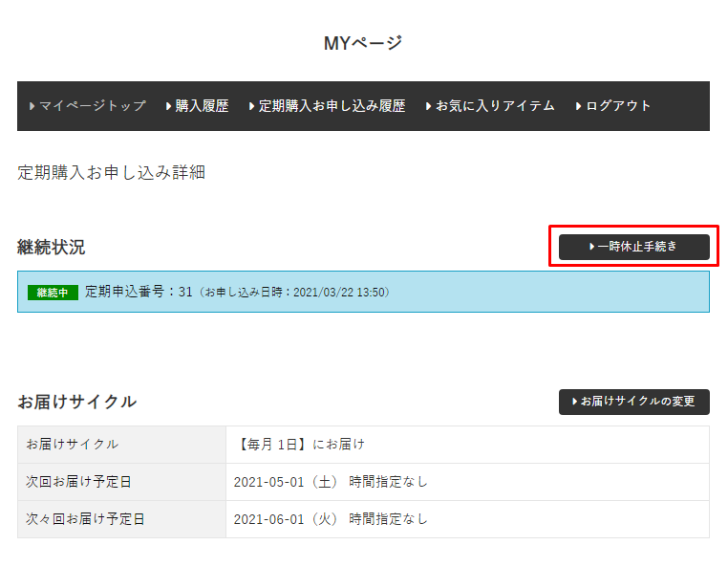Click the お届けサイクル section heading above the table
This screenshot has width=728, height=567.
tap(76, 402)
